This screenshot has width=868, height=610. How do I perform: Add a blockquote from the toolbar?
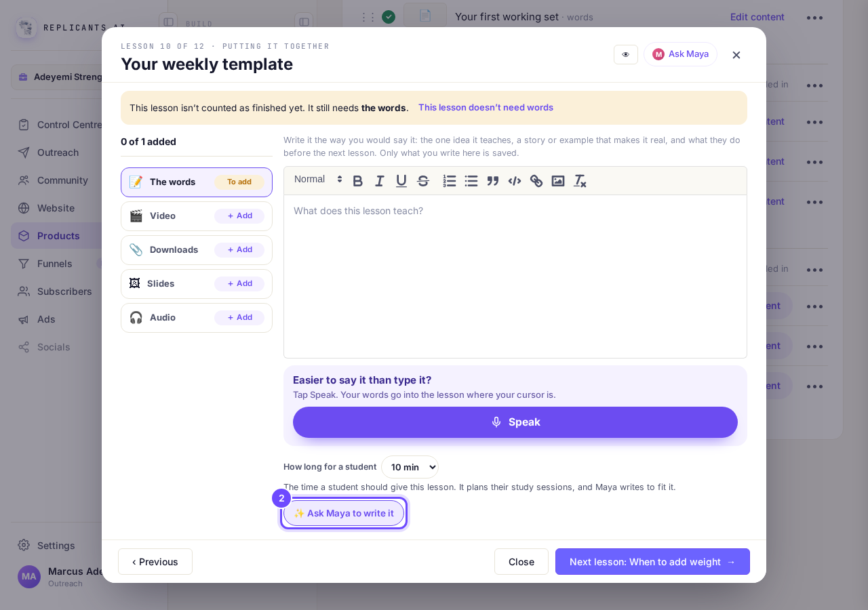point(493,181)
